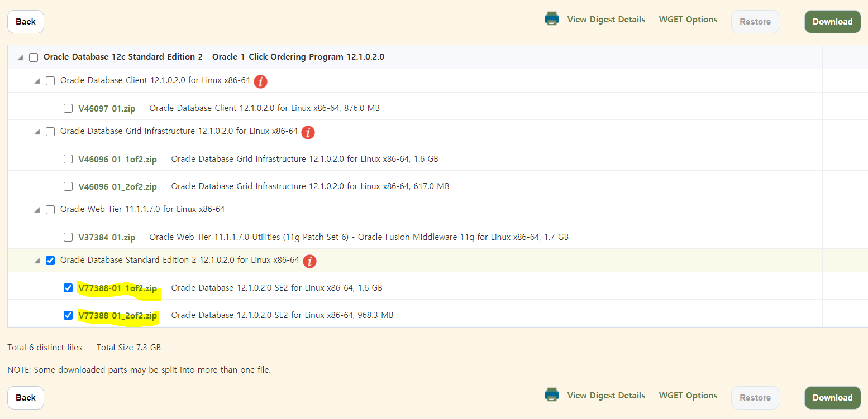Collapse the Grid Infrastructure node
Image resolution: width=868 pixels, height=419 pixels.
pos(37,132)
